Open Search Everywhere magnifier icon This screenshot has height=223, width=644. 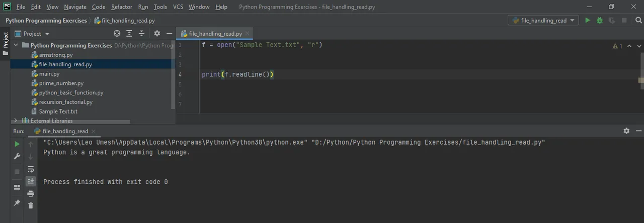tap(638, 21)
